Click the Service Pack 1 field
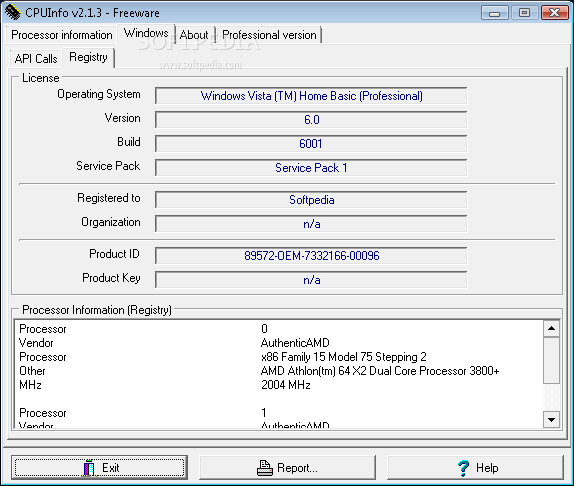Screen dimensions: 574x486 click(311, 168)
